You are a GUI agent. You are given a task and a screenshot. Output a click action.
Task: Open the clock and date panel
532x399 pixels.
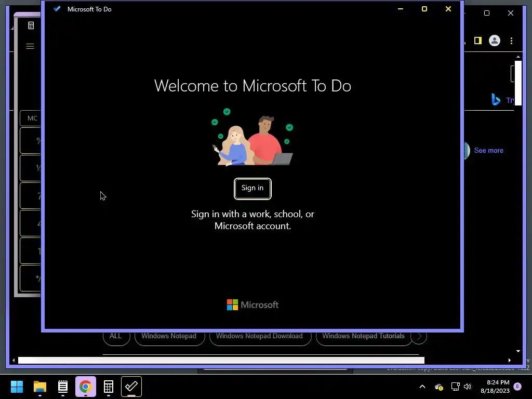pos(495,387)
